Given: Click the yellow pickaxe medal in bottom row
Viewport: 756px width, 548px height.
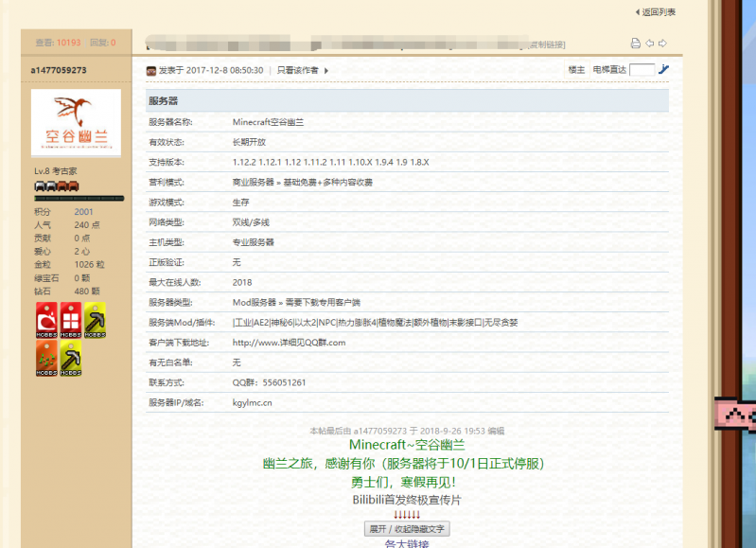Looking at the screenshot, I should (x=70, y=359).
